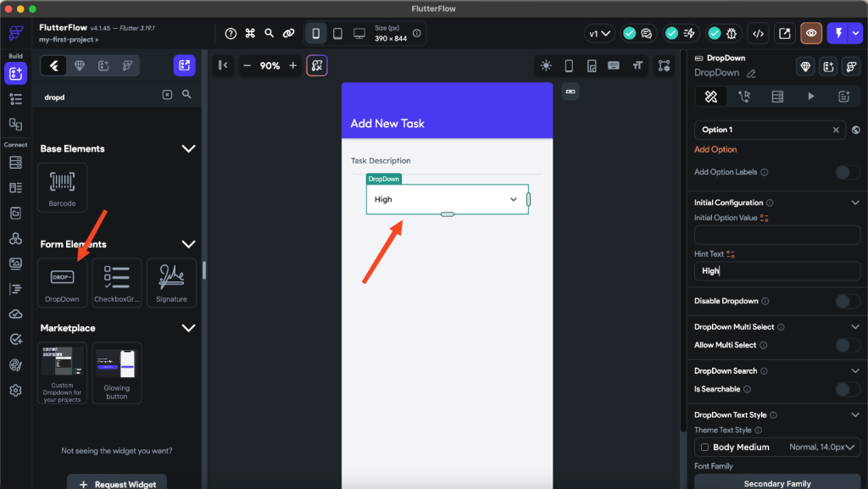Add the DropDown form element
Screen dimensions: 868x489
tap(62, 283)
